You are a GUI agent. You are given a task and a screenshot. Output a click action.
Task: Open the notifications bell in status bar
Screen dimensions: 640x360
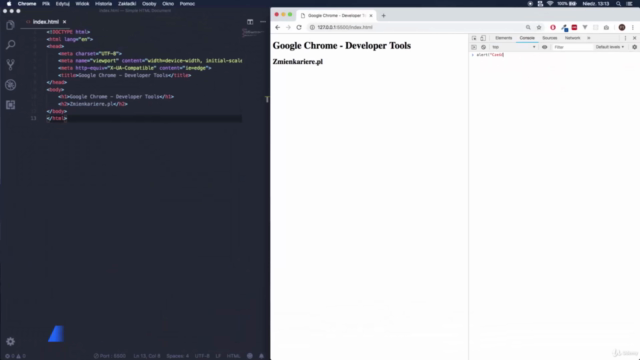click(x=262, y=356)
